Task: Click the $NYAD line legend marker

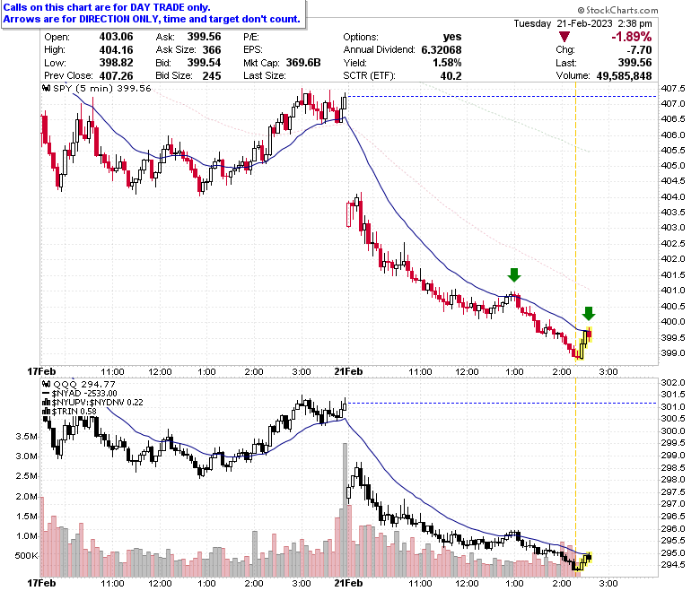Action: (x=46, y=394)
